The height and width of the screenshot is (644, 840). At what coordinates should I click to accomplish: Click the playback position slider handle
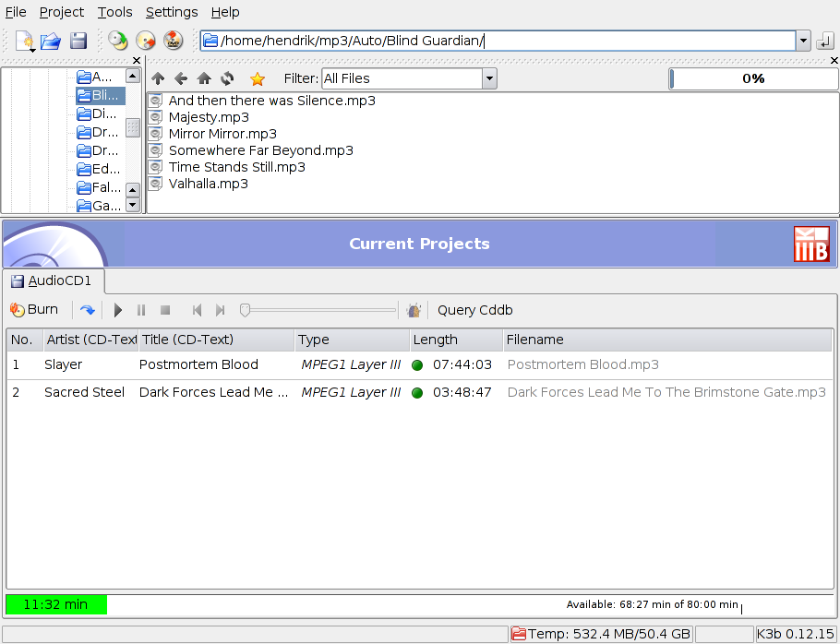[245, 310]
